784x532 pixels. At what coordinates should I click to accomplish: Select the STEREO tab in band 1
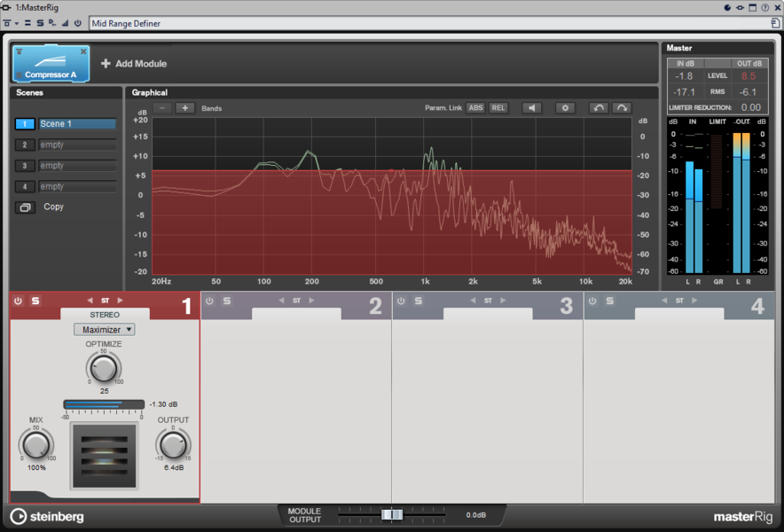(105, 315)
